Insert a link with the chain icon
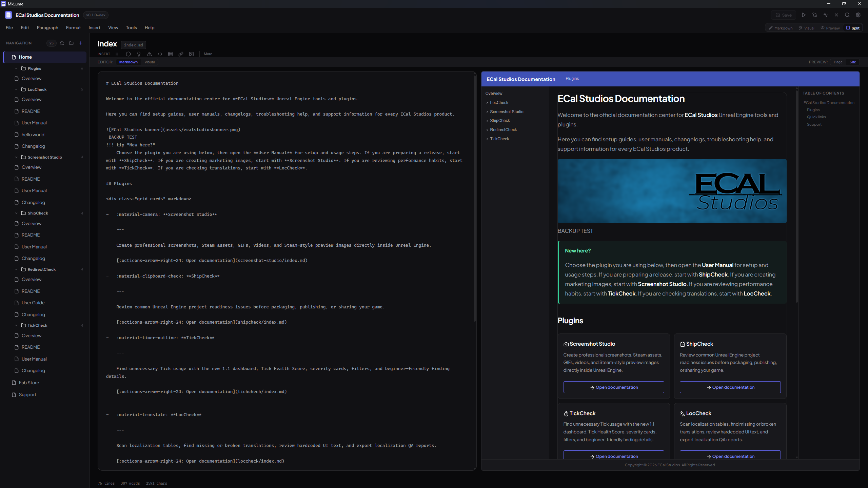The width and height of the screenshot is (868, 488). (181, 54)
